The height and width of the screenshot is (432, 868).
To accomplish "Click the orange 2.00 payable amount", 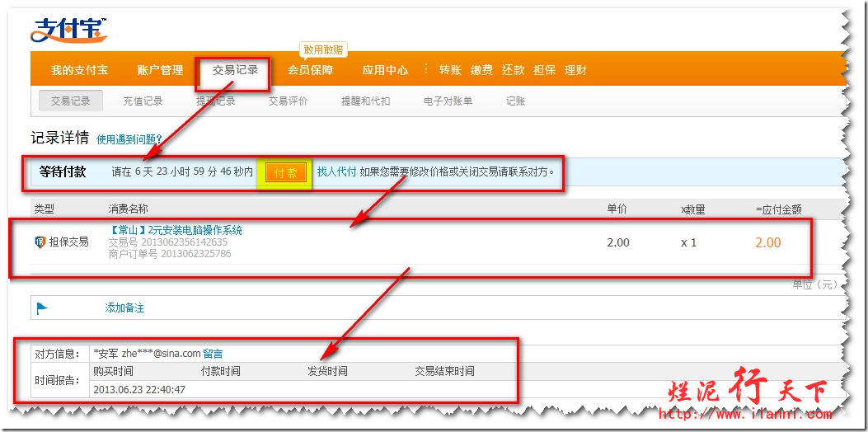I will coord(768,242).
